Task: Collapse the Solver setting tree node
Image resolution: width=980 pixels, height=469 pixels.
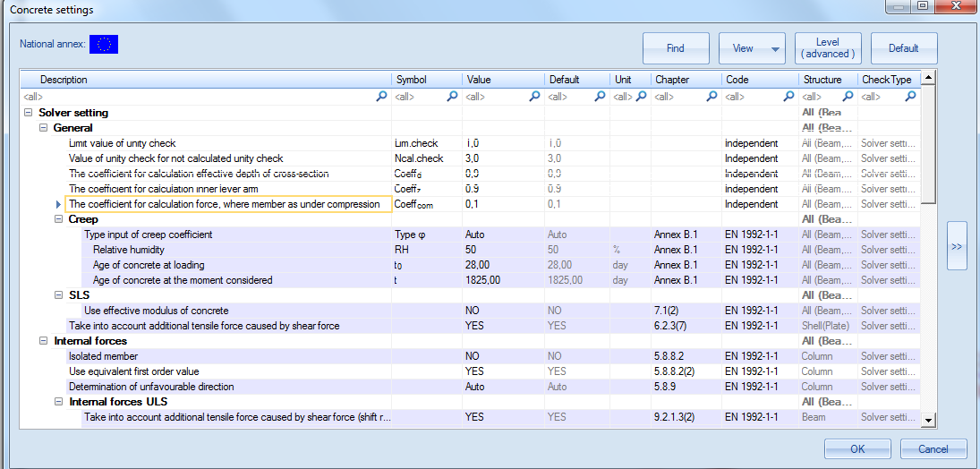Action: [x=28, y=113]
